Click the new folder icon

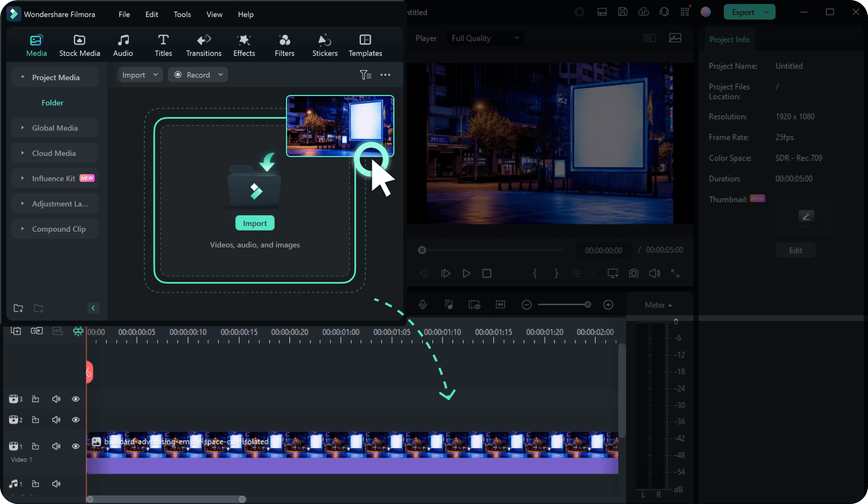[18, 308]
